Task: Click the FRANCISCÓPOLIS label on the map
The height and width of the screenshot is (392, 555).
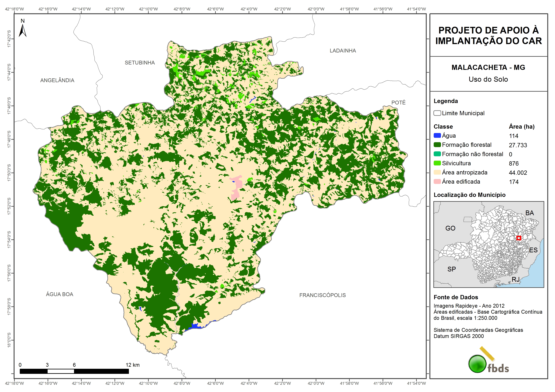Action: pos(322,295)
